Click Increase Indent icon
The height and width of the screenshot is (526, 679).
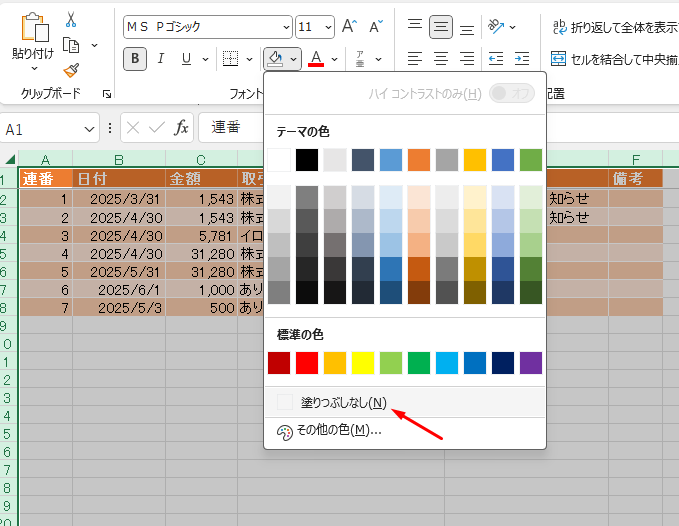522,58
